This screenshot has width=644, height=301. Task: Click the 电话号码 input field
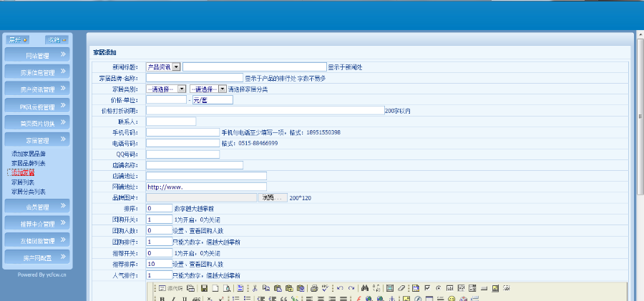(x=182, y=143)
